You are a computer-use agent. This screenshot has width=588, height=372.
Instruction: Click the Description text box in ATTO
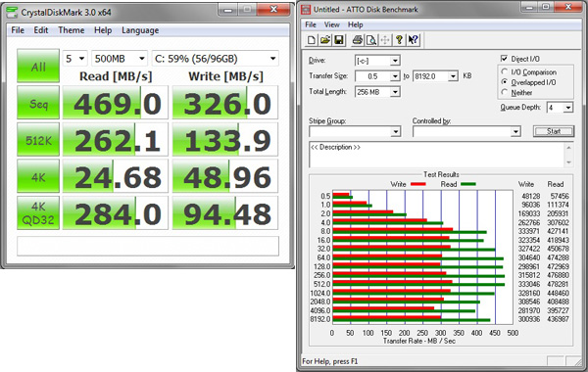click(x=437, y=154)
